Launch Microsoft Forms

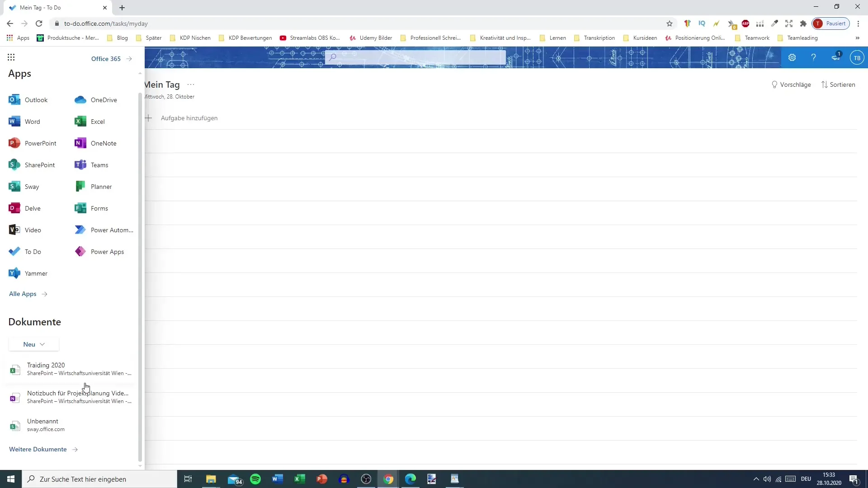point(91,208)
